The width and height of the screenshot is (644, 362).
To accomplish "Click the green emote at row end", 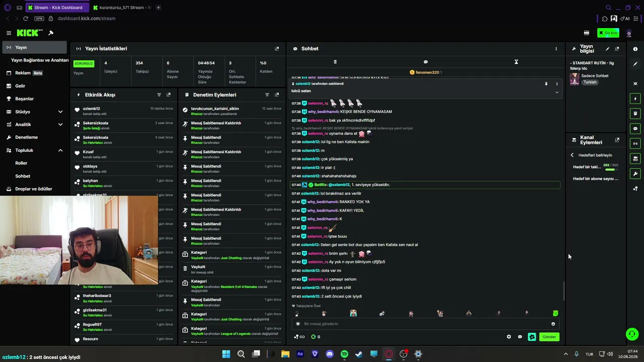I will 555,313.
